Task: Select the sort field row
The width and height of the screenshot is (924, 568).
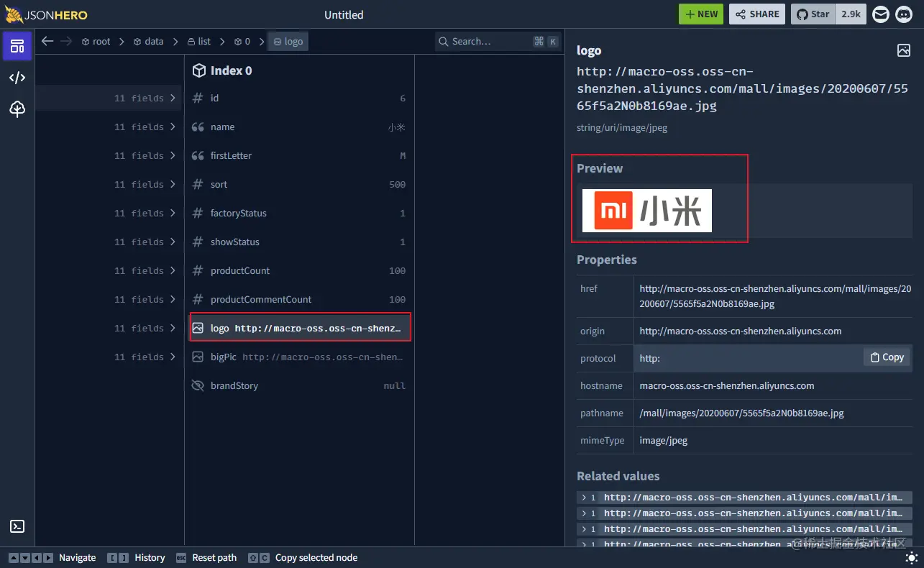Action: [x=299, y=184]
